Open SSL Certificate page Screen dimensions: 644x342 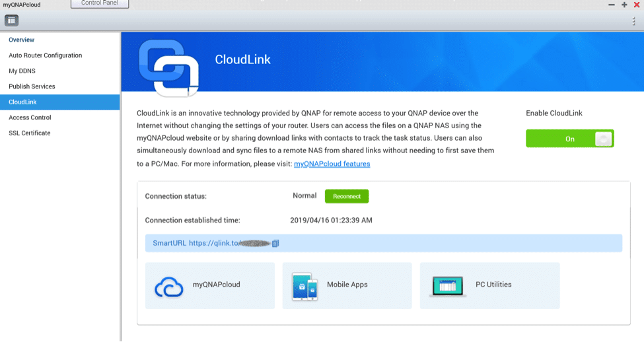click(60, 133)
